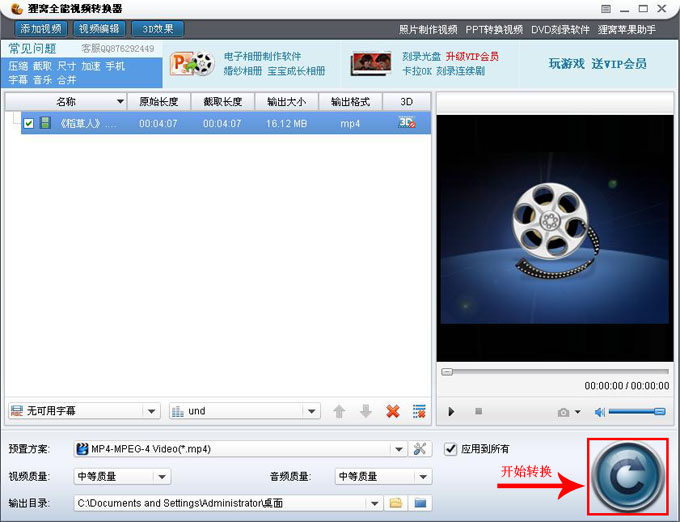The image size is (680, 522).
Task: Take a snapshot with camera icon
Action: (x=563, y=412)
